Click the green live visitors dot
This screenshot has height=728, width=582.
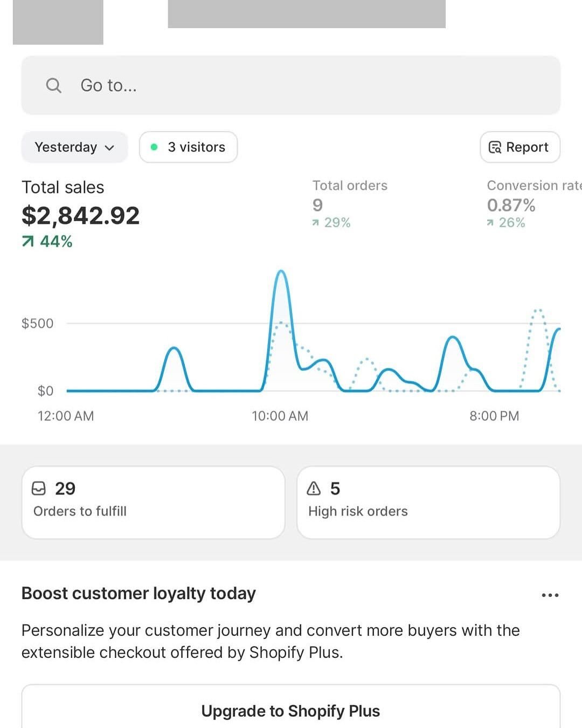(154, 146)
